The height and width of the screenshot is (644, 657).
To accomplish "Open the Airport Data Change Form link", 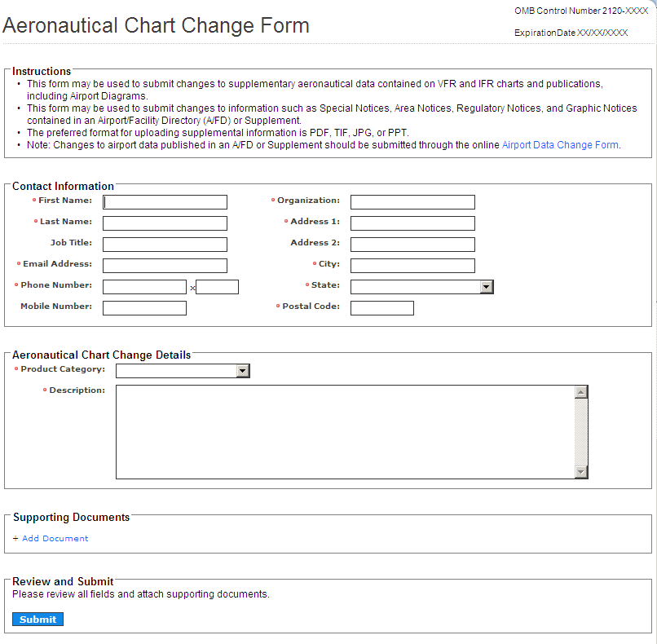I will click(560, 145).
